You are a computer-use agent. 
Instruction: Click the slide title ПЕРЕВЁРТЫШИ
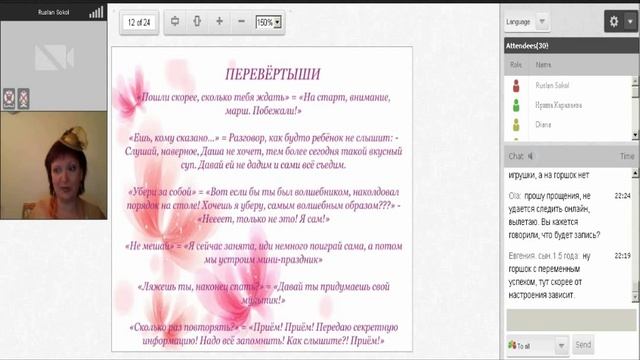273,74
